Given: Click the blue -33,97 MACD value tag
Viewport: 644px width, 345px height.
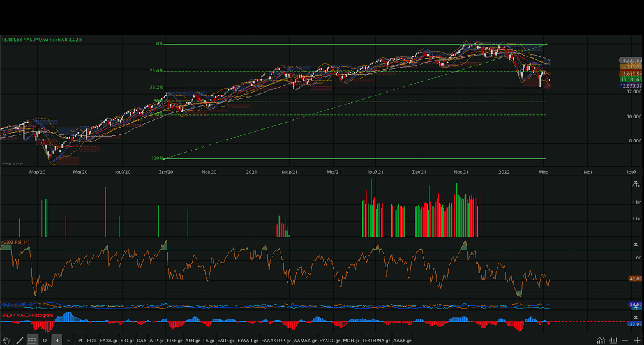Looking at the screenshot, I should point(634,324).
